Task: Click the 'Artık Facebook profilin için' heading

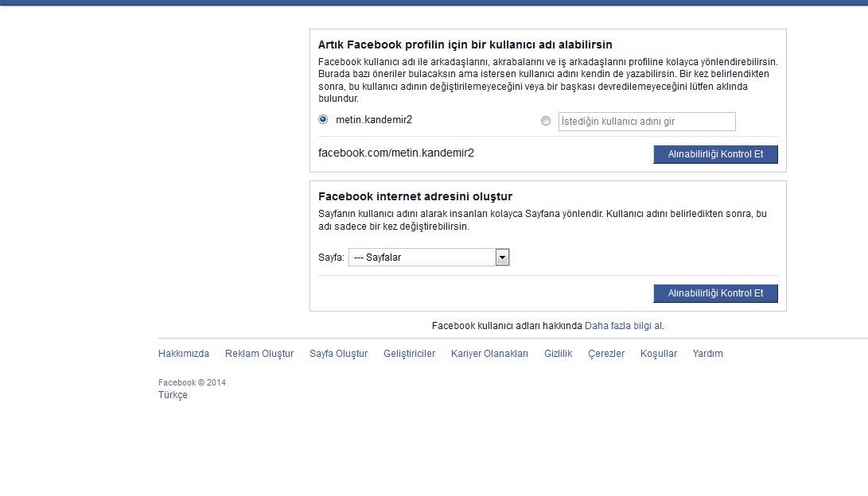Action: click(x=465, y=45)
